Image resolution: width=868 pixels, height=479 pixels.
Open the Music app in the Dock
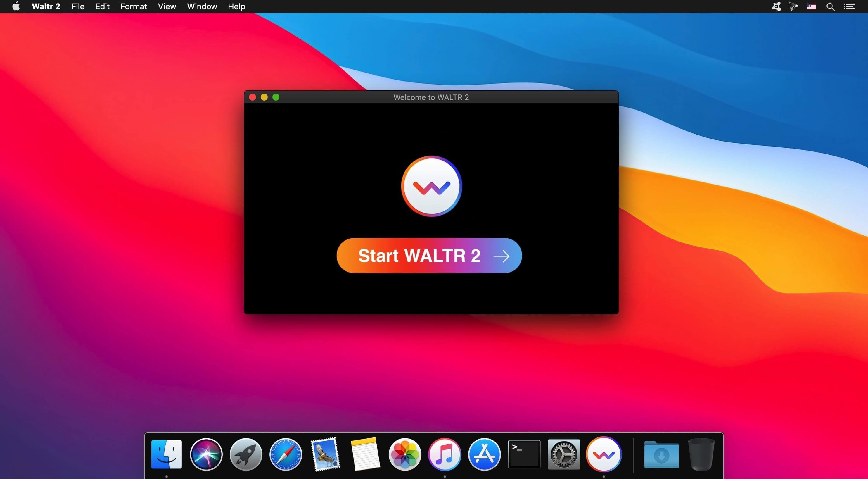pos(445,454)
